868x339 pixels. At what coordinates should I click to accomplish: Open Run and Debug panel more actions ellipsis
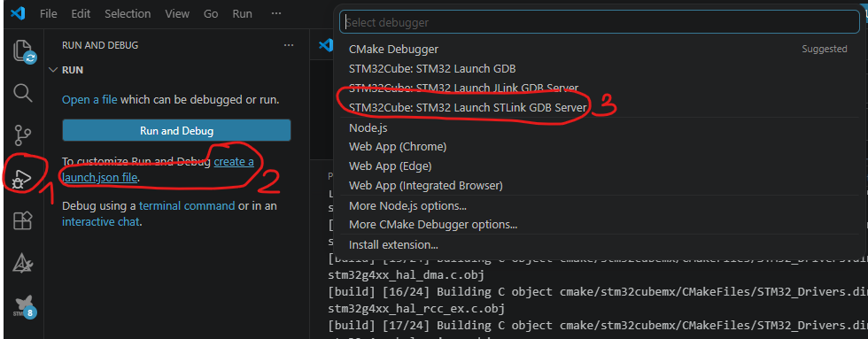pyautogui.click(x=289, y=45)
